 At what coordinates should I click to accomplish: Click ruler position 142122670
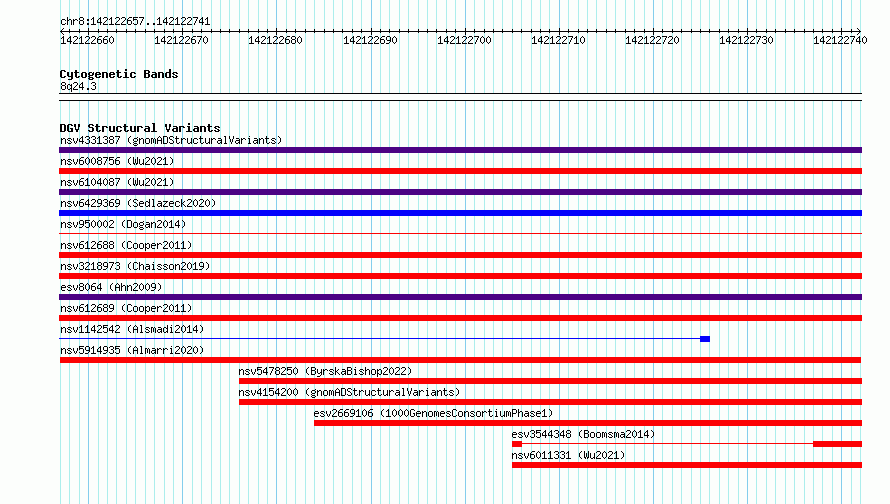click(181, 40)
